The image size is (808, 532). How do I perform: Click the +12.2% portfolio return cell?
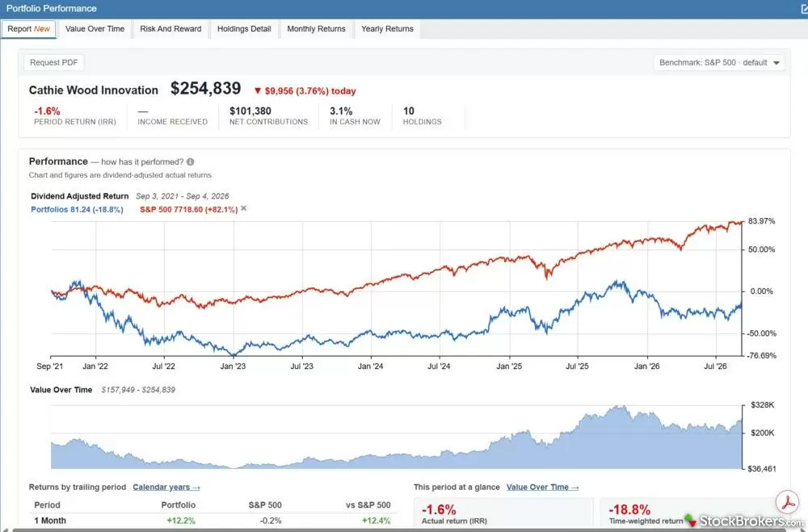181,521
